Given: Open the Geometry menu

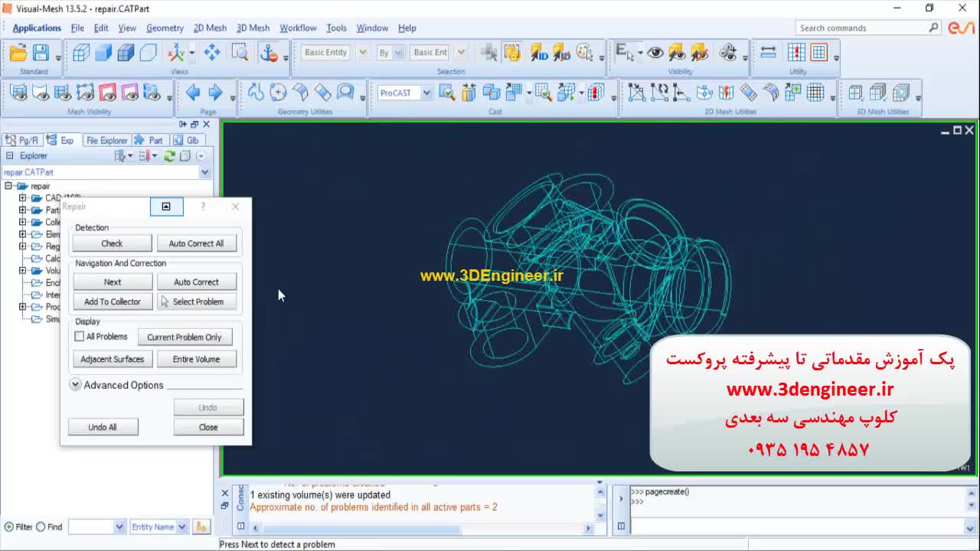Looking at the screenshot, I should pyautogui.click(x=165, y=28).
